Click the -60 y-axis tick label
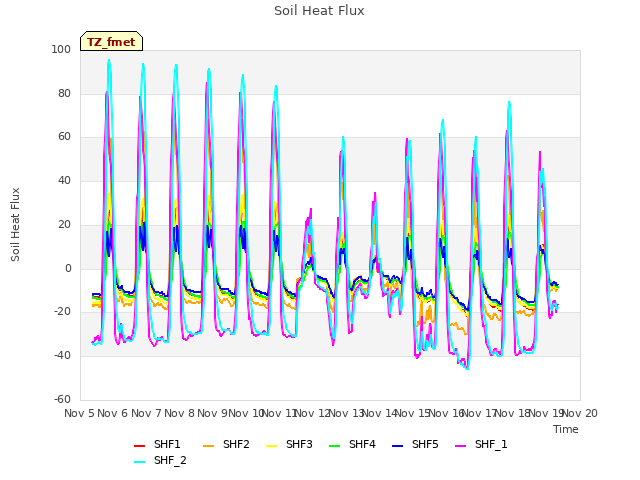The image size is (640, 480). (x=62, y=399)
